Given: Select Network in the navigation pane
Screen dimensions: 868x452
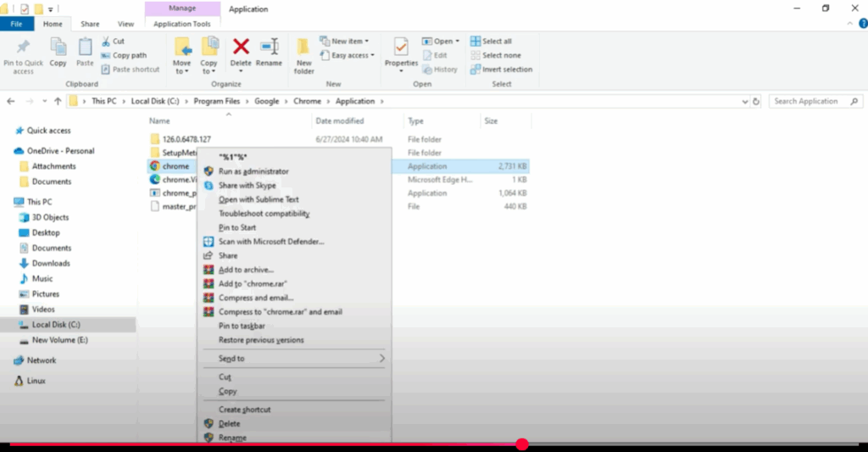Looking at the screenshot, I should (x=36, y=360).
